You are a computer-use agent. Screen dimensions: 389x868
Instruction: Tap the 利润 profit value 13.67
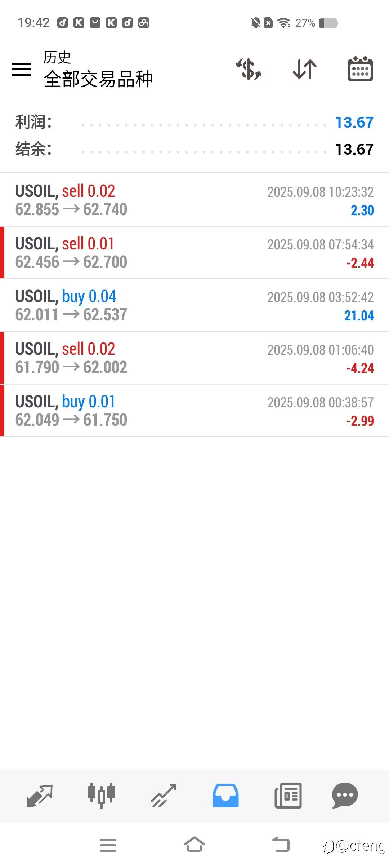(x=354, y=123)
